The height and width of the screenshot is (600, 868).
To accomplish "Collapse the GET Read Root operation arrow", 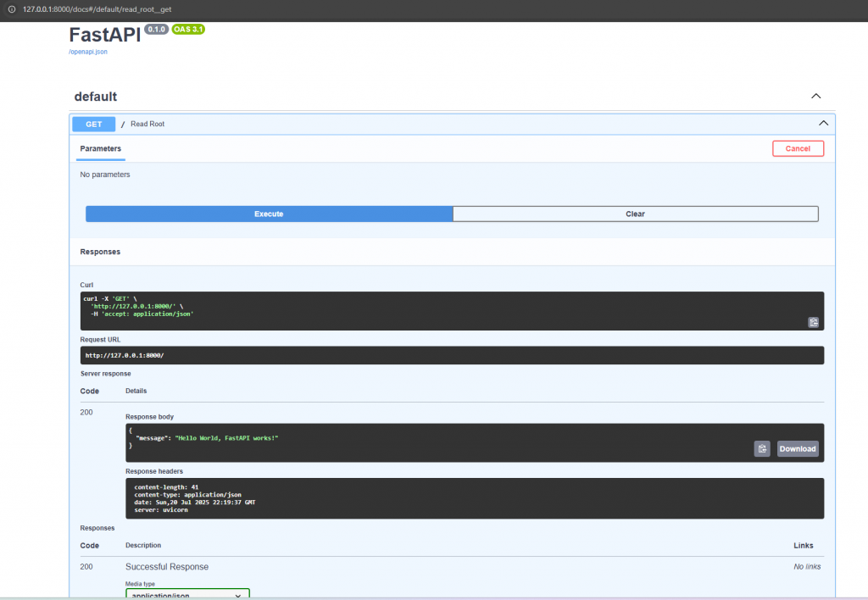I will point(823,124).
